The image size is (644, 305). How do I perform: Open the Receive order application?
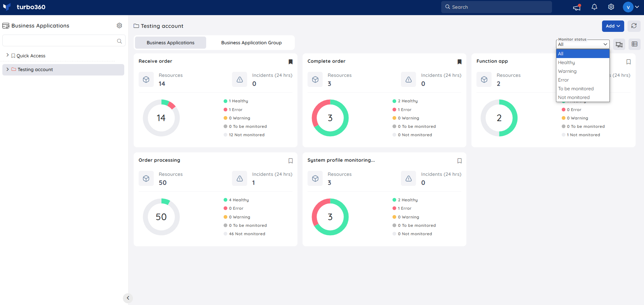point(155,61)
